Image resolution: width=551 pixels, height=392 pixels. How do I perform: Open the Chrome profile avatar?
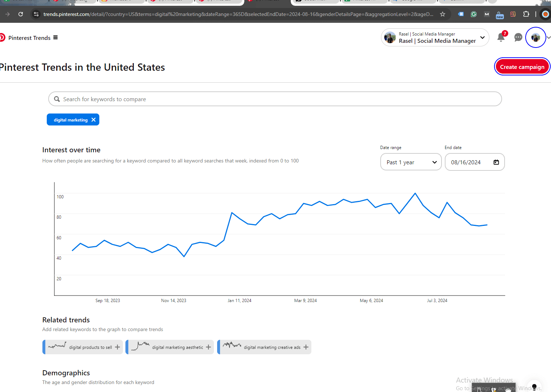point(546,14)
